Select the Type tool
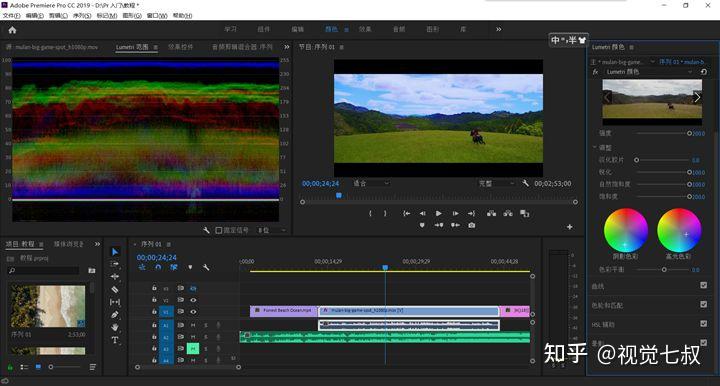 coord(115,340)
